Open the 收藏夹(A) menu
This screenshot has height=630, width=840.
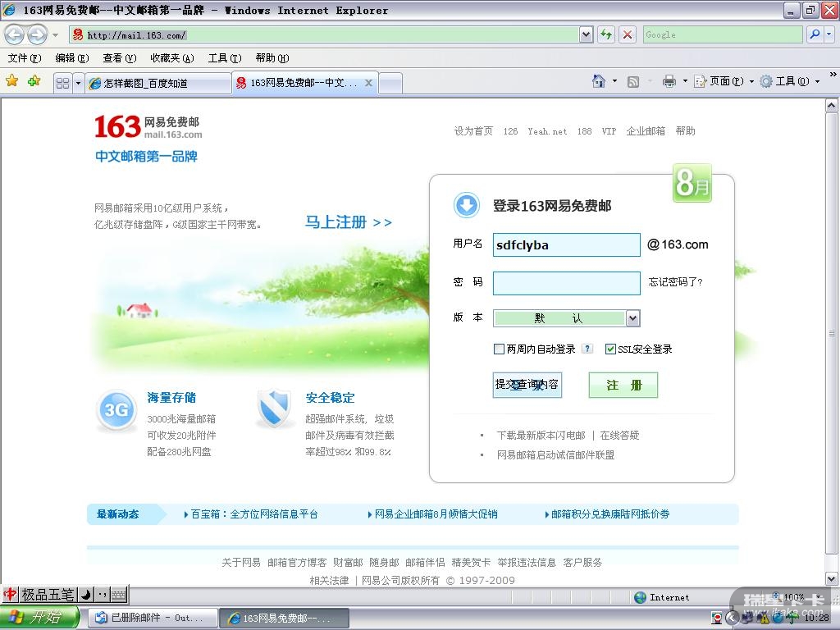(x=172, y=58)
